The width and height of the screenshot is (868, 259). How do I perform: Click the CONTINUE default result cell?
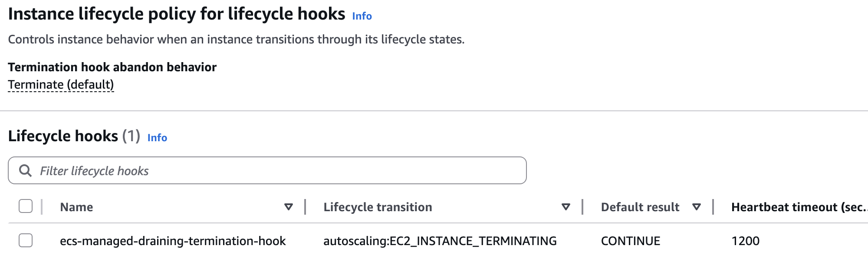click(630, 241)
